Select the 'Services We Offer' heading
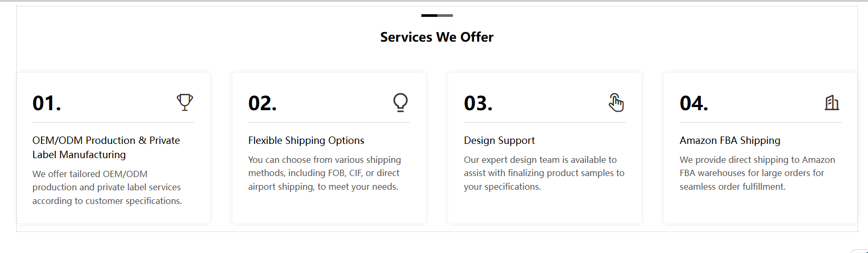Screen dimensions: 868x253 pos(437,37)
